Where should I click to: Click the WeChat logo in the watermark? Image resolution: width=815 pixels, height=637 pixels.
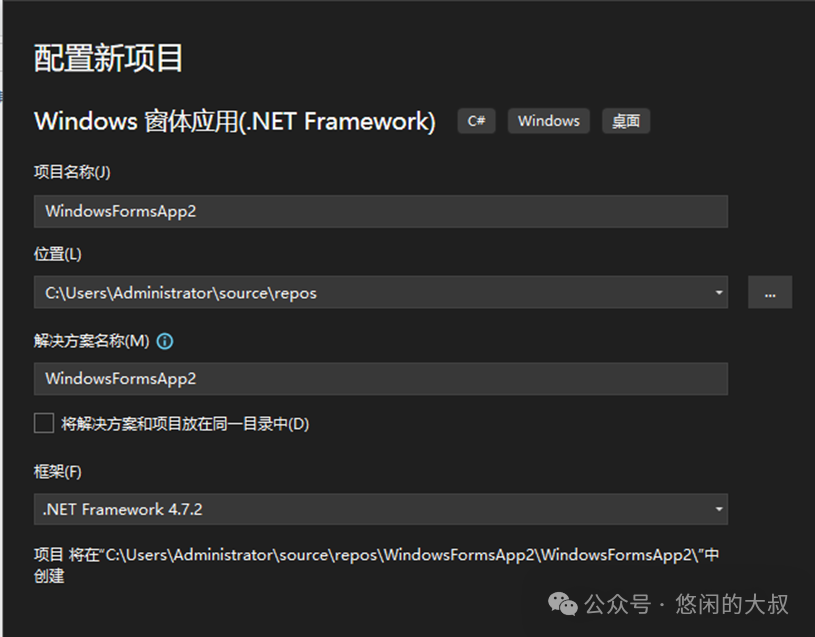564,604
